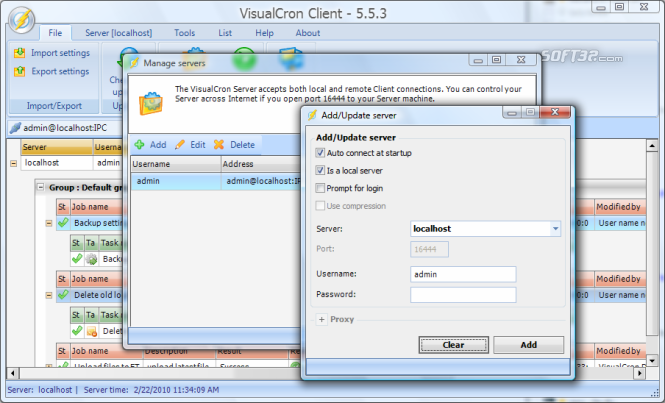Click Export settings label
Viewport: 665px width, 403px height.
coord(60,71)
